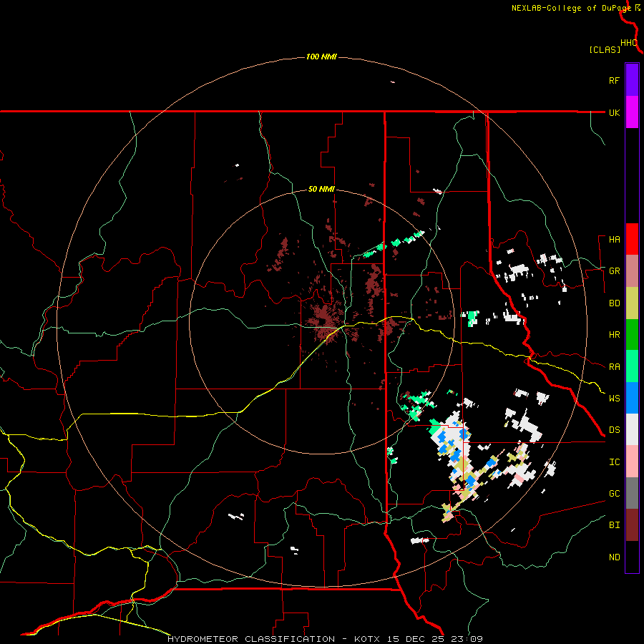Viewport: 644px width, 644px height.
Task: Click the ND black legend swatch
Action: coord(632,557)
